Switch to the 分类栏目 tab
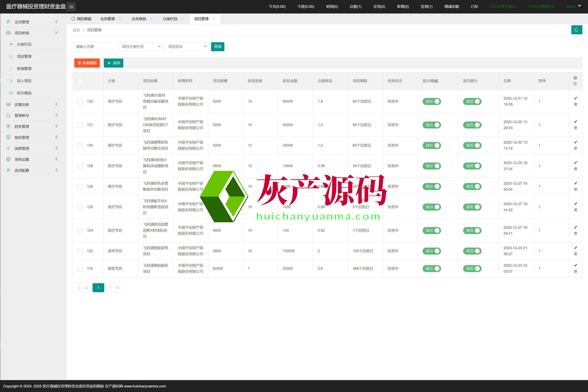This screenshot has width=588, height=392. pos(170,19)
